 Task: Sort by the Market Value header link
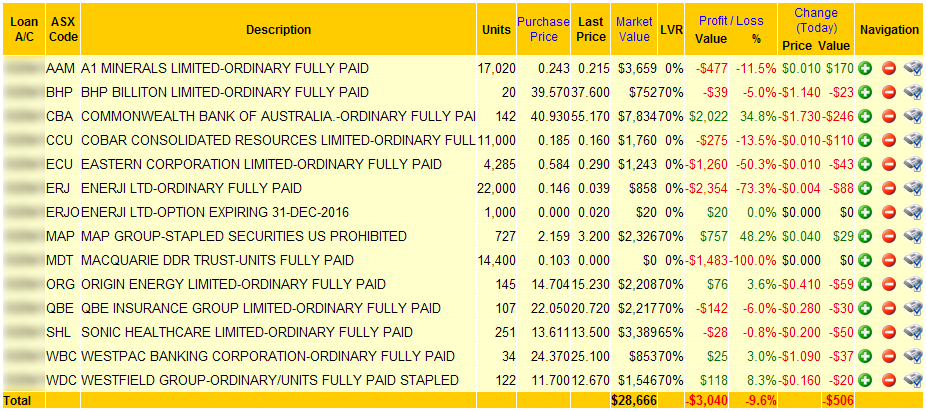[633, 29]
